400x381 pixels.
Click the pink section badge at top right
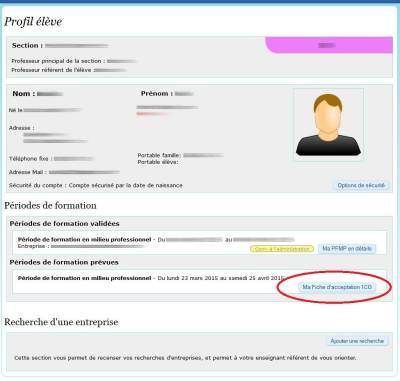(329, 45)
